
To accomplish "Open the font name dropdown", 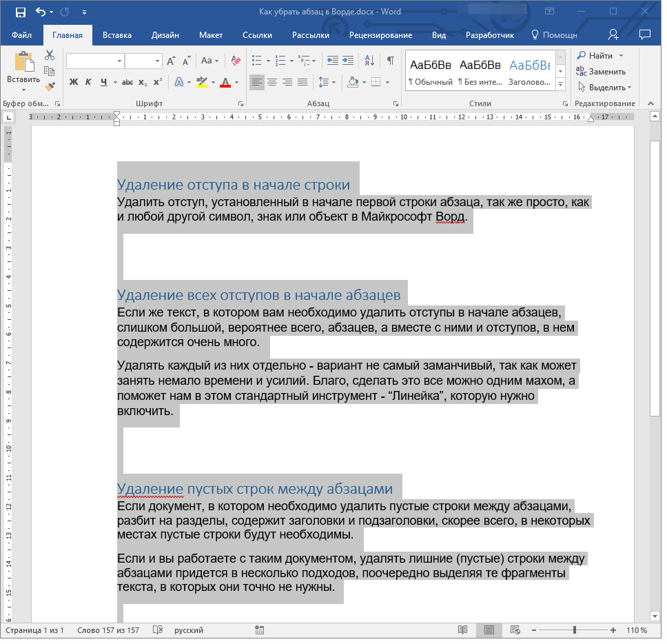I will [x=119, y=61].
